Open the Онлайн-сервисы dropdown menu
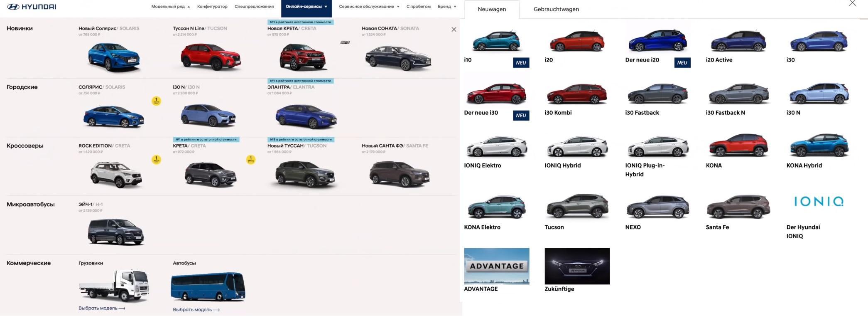868x316 pixels. 306,7
